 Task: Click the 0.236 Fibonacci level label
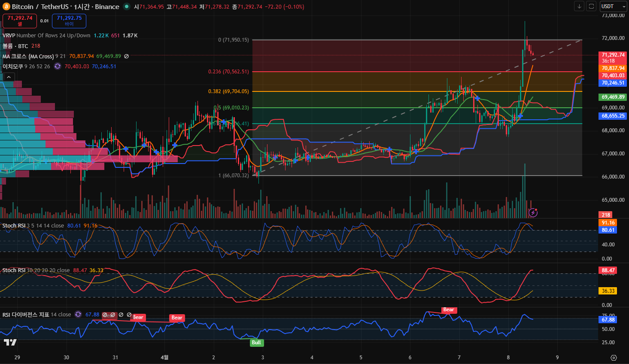point(228,72)
